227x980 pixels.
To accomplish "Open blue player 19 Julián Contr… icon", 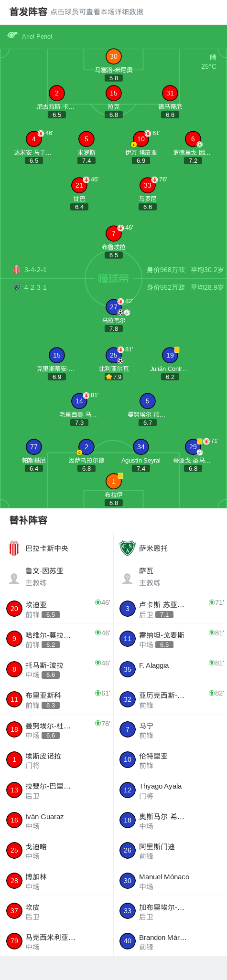I will pyautogui.click(x=170, y=355).
